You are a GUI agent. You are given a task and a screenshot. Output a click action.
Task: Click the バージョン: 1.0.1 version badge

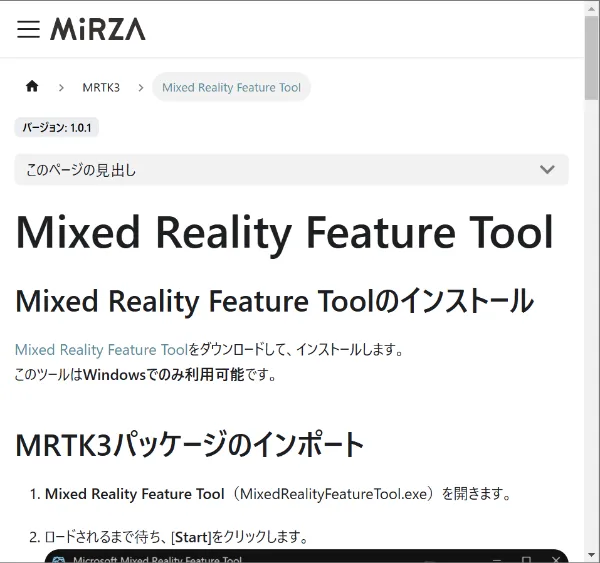[57, 128]
